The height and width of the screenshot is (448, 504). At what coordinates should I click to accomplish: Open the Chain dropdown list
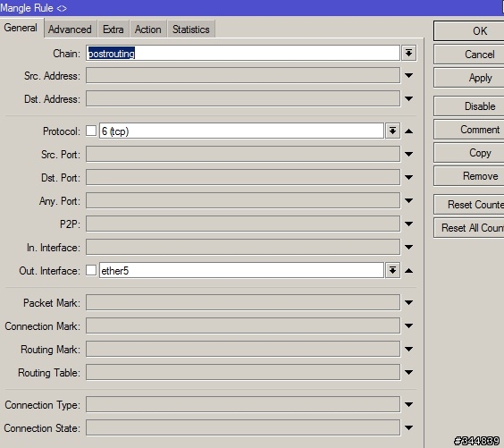tap(408, 53)
